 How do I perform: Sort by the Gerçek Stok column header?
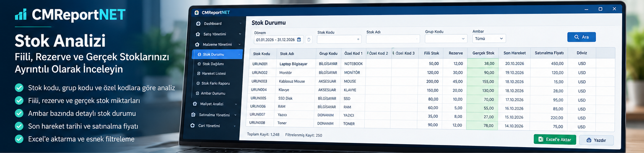483,53
